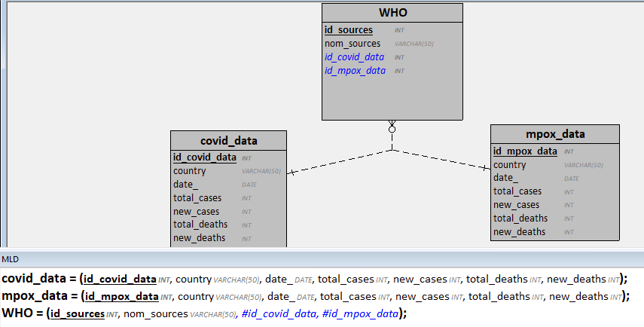Click WHO name in MLD definition line

pyautogui.click(x=17, y=313)
